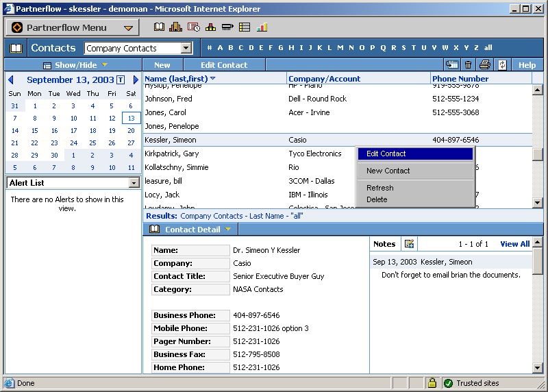The width and height of the screenshot is (548, 392).
Task: Open the calendar-with-clock activities icon
Action: pyautogui.click(x=194, y=27)
